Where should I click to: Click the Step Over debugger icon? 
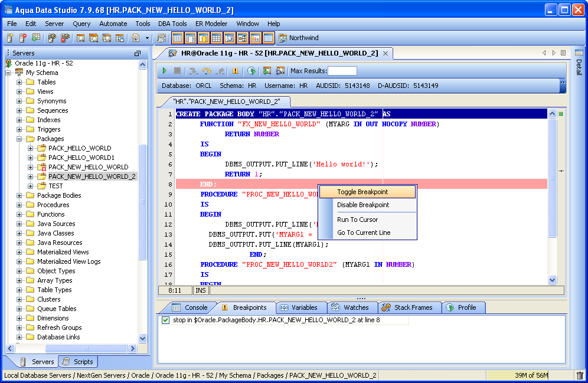coord(207,71)
